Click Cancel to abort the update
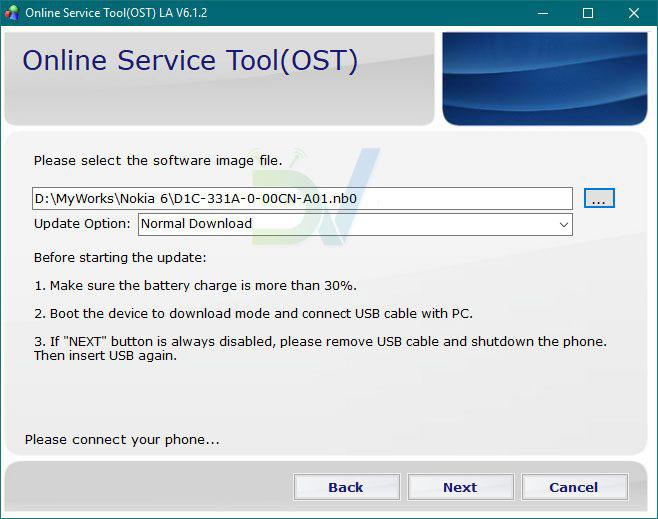This screenshot has height=519, width=658. pos(573,487)
